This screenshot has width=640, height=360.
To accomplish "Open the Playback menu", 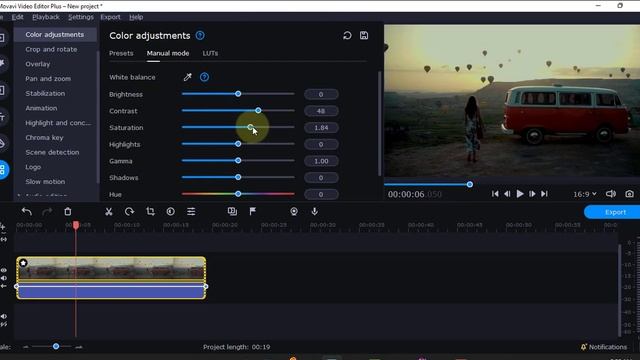I will click(x=46, y=17).
